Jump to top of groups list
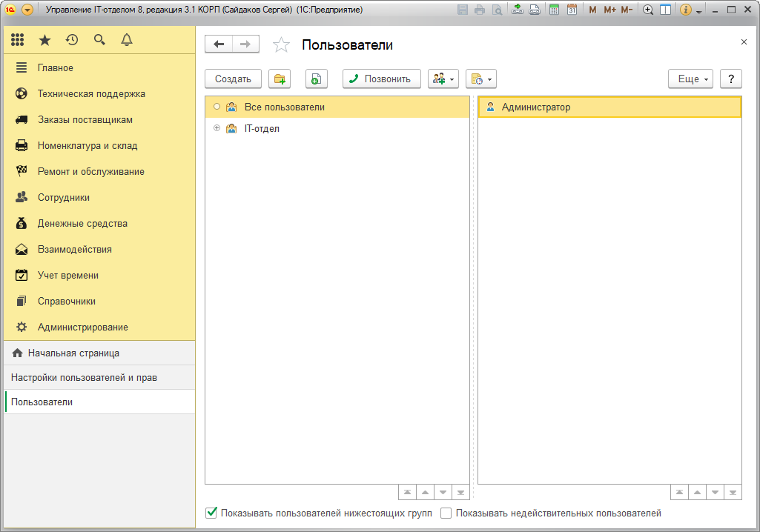760x532 pixels. [x=407, y=492]
